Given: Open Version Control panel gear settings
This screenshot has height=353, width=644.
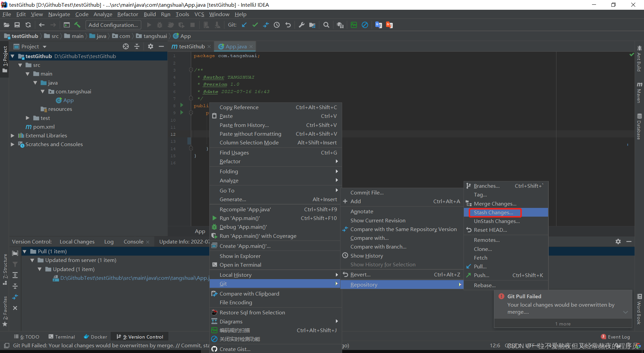Looking at the screenshot, I should click(618, 241).
